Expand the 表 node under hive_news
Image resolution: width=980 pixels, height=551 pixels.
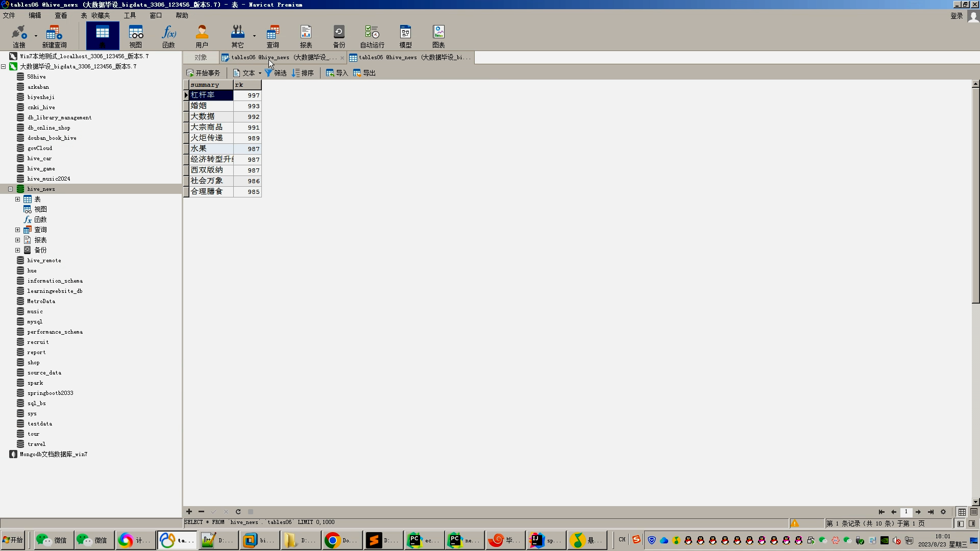click(x=18, y=199)
